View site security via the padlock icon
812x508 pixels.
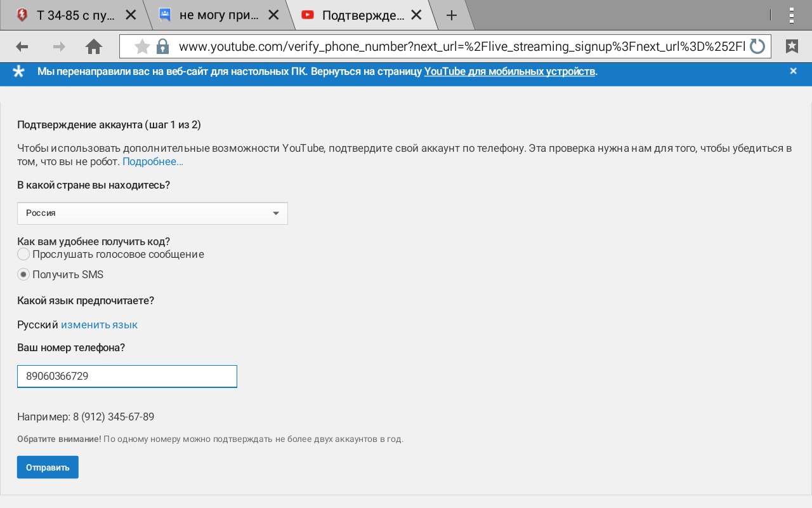tap(163, 46)
